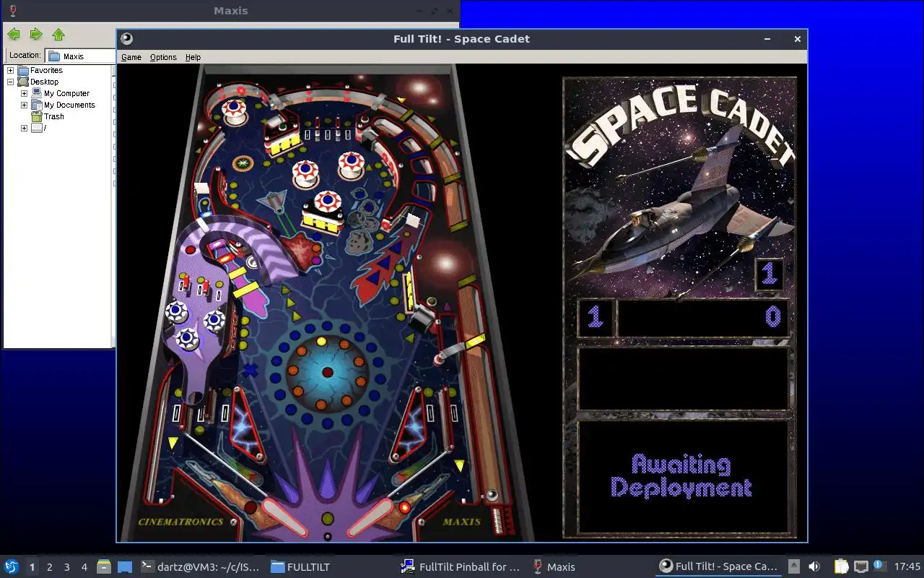Screen dimensions: 924x578
Task: Select My Computer in the folder tree
Action: (x=66, y=93)
